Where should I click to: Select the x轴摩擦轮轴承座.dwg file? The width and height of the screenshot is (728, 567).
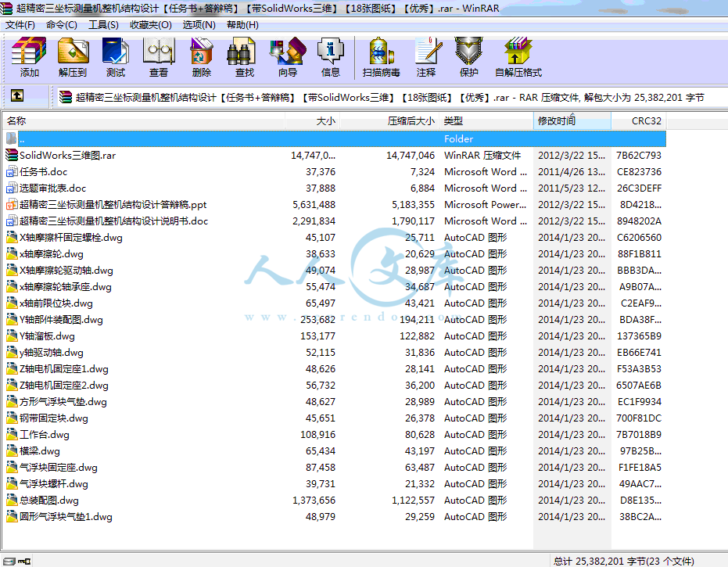(66, 287)
